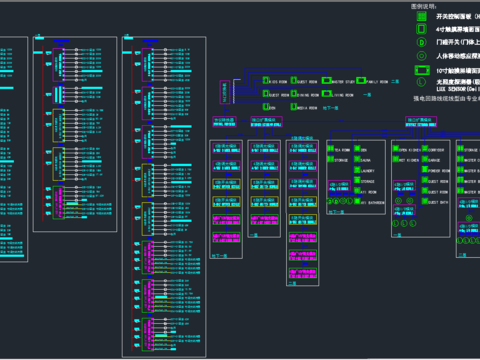Image resolution: width=480 pixels, height=360 pixels.
Task: Click the MEDIA ROOM panel icon
Action: pos(293,107)
